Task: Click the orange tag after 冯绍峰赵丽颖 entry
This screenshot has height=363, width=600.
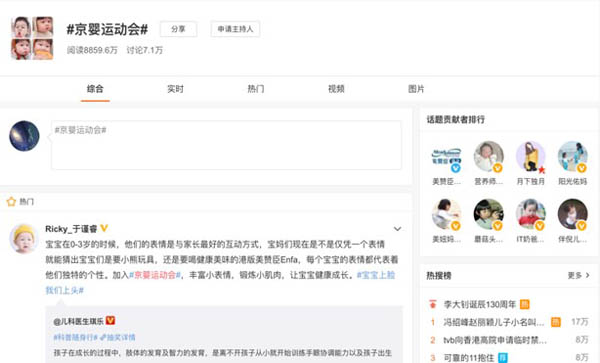Action: pos(556,322)
